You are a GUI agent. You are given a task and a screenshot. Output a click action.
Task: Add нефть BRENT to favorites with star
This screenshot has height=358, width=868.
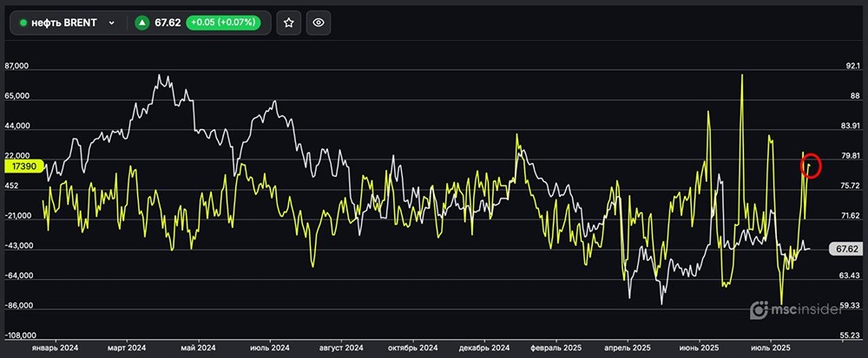[x=289, y=23]
